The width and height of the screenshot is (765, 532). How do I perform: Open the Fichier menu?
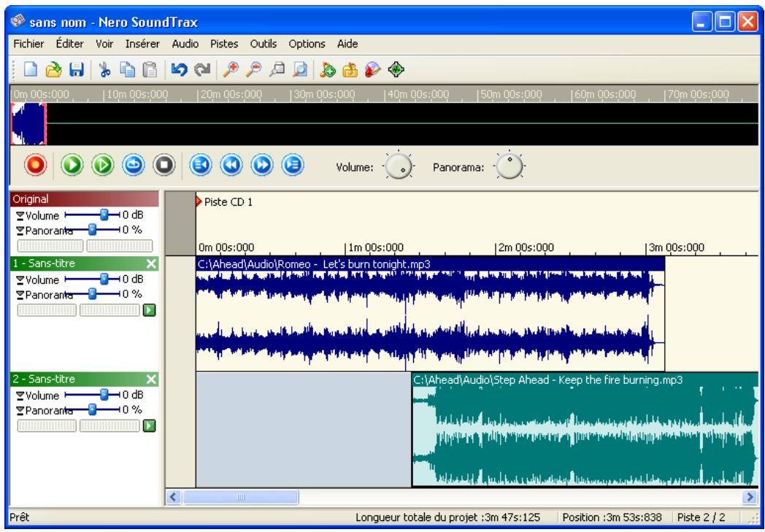(28, 44)
